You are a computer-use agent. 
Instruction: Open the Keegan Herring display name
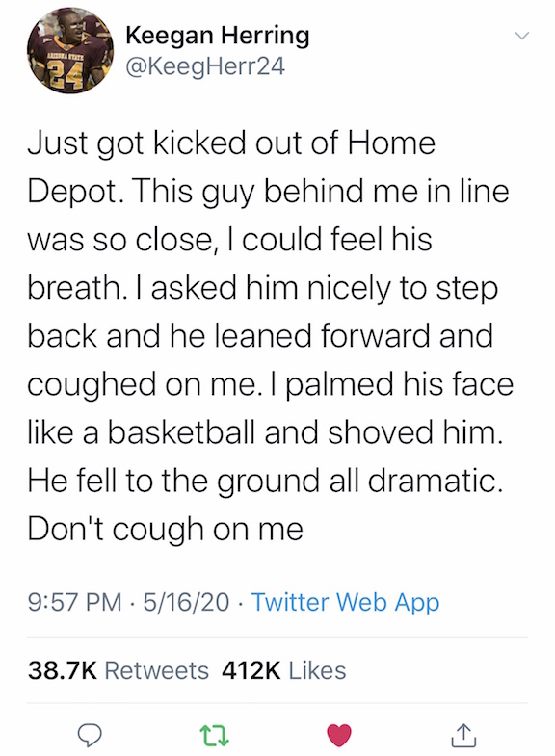click(x=218, y=37)
